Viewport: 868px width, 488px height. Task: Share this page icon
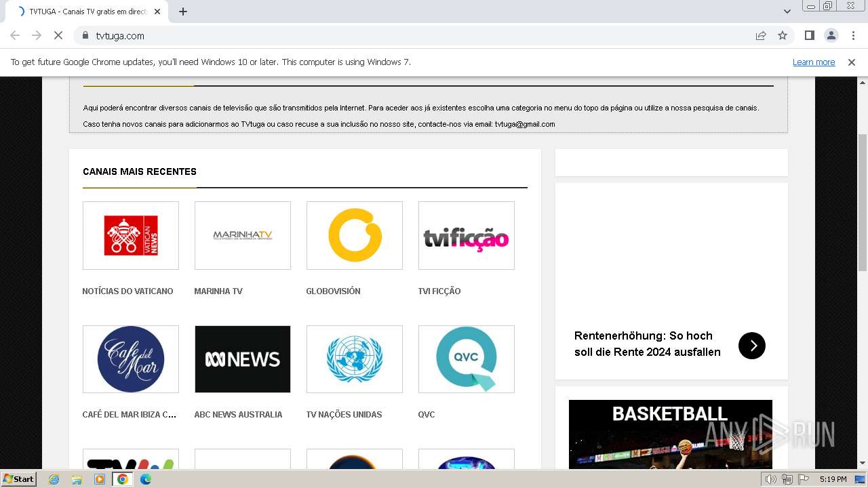pos(761,35)
